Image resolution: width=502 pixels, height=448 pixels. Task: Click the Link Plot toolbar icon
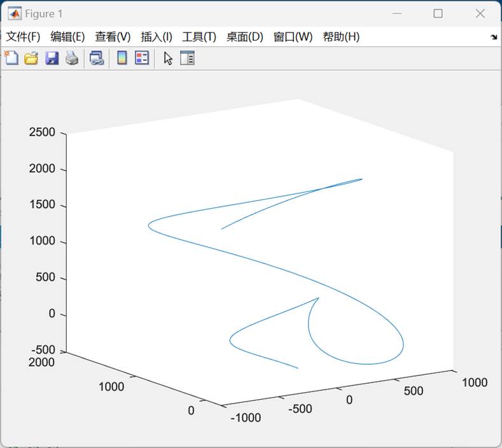[96, 59]
